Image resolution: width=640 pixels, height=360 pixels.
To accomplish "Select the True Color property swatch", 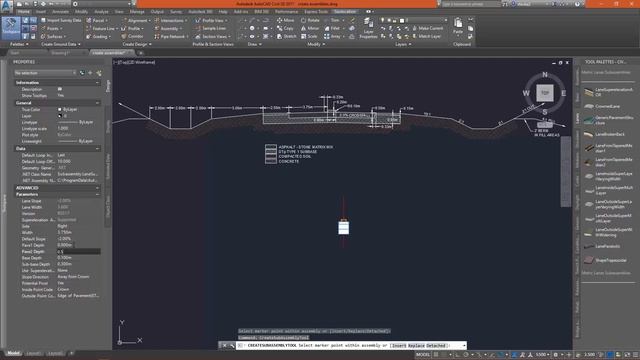I will tap(60, 109).
